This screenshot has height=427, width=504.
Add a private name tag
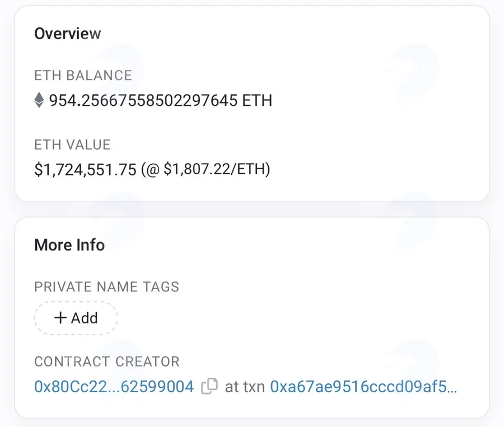[x=76, y=318]
